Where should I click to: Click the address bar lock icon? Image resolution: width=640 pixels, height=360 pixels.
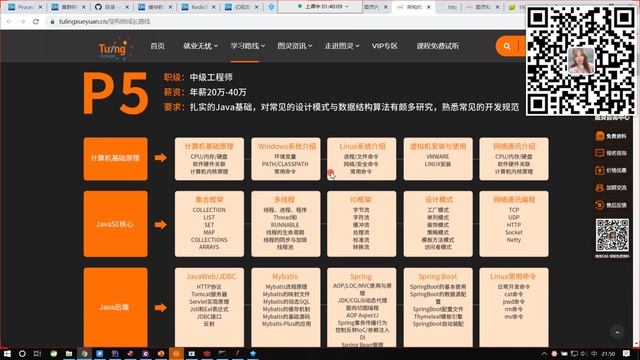pyautogui.click(x=52, y=22)
